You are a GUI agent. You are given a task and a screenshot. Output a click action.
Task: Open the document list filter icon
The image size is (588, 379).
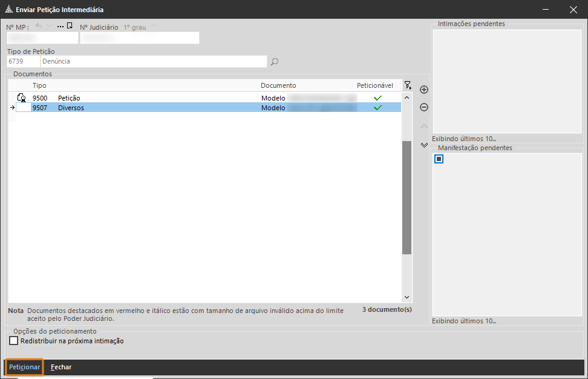[408, 85]
